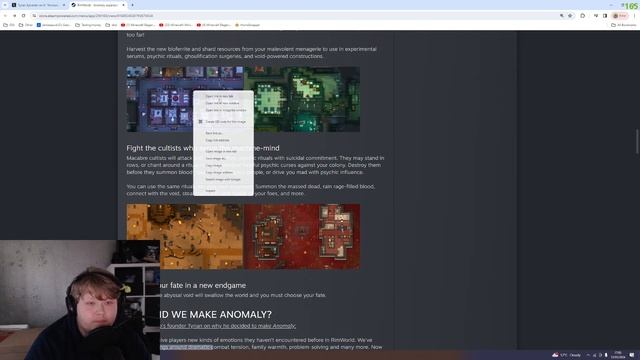This screenshot has height=360, width=640.
Task: Click the orange cultist ritual screenshot thumbnail
Action: [x=184, y=236]
